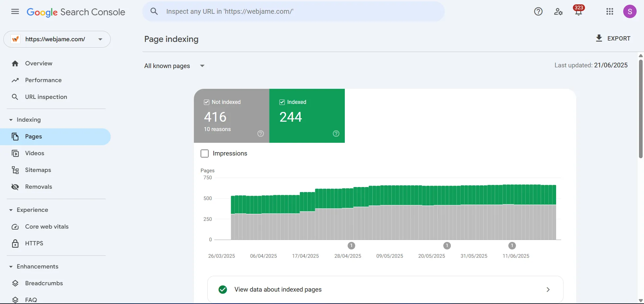Screen dimensions: 644x304
Task: Click the Inspect any URL search field
Action: (x=293, y=11)
